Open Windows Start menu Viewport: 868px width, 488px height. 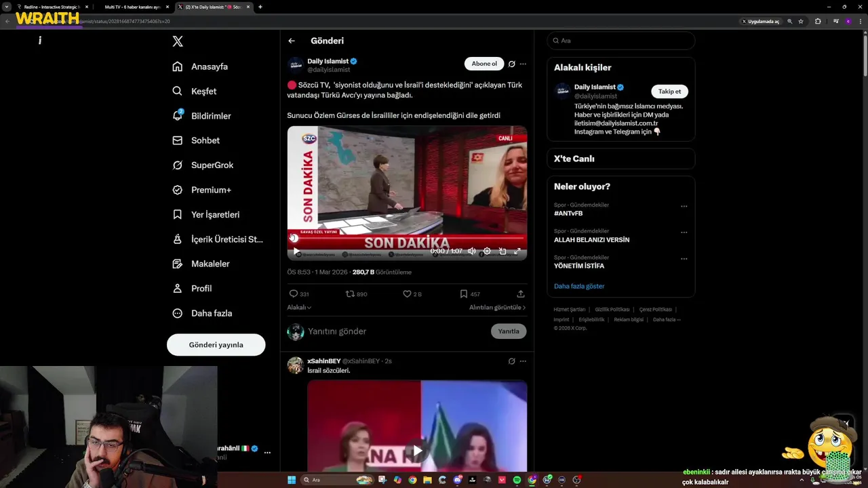pyautogui.click(x=292, y=480)
